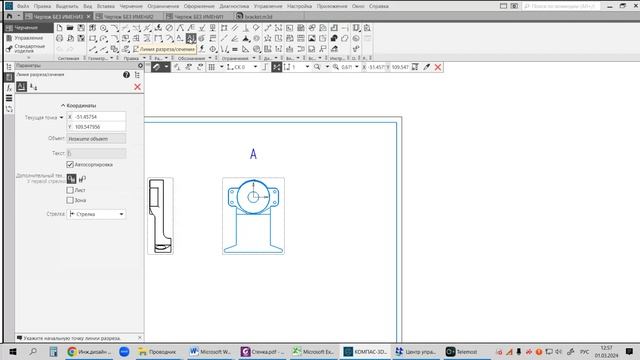The width and height of the screenshot is (640, 360).
Task: Click the red X to cancel command
Action: (x=138, y=87)
